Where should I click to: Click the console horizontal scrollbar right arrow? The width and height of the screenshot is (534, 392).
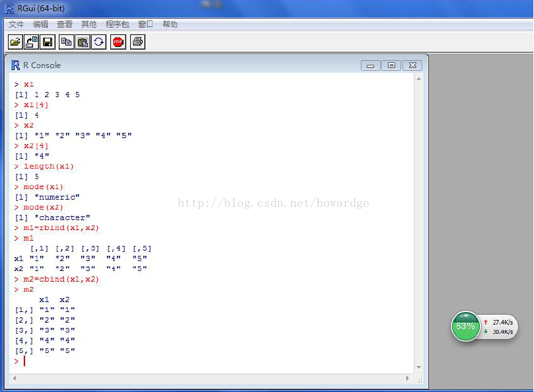coord(408,378)
